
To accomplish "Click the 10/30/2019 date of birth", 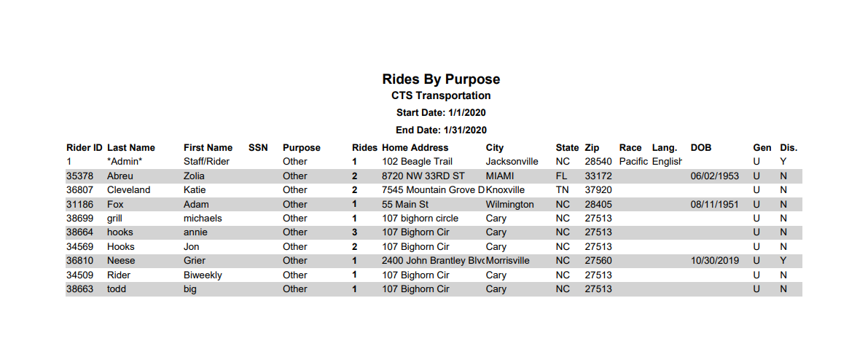I will coord(715,261).
